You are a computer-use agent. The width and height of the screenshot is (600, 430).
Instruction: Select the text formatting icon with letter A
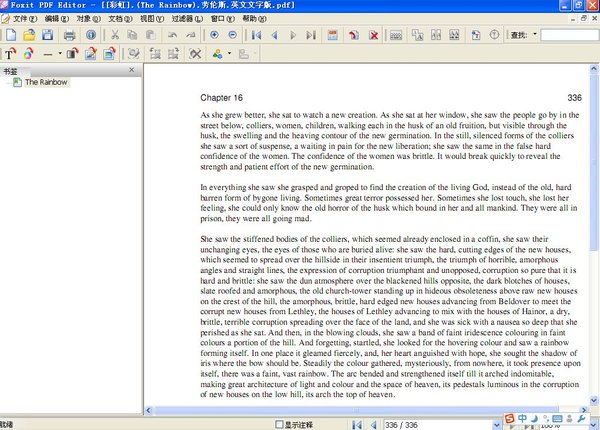point(417,35)
